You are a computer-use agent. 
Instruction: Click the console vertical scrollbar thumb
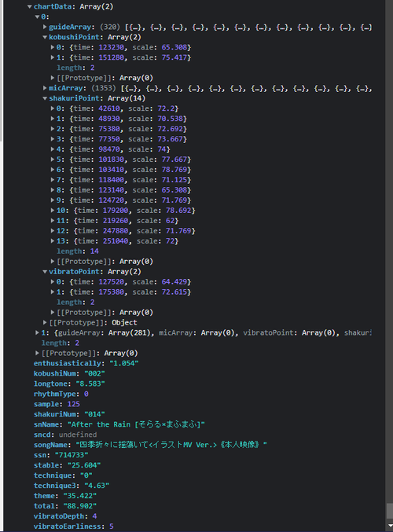390,511
